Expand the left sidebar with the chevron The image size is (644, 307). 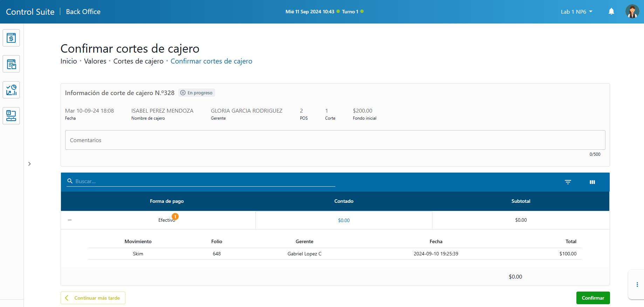pyautogui.click(x=29, y=164)
